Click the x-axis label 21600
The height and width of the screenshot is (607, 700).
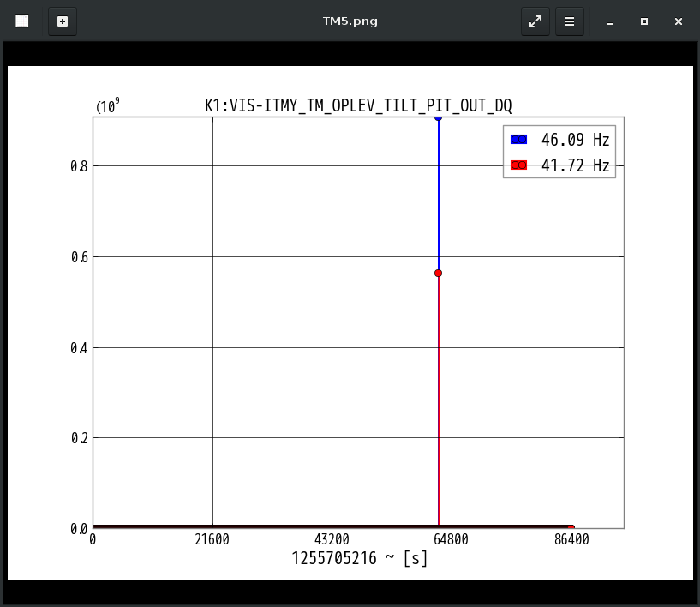(212, 539)
